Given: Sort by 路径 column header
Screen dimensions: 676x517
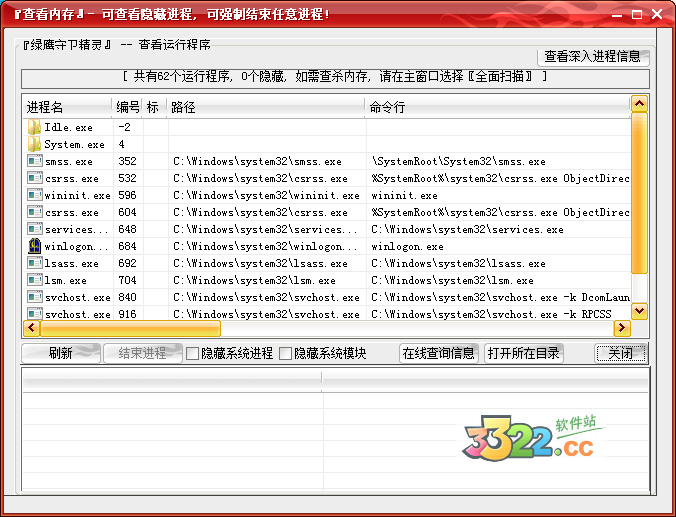Looking at the screenshot, I should tap(266, 107).
